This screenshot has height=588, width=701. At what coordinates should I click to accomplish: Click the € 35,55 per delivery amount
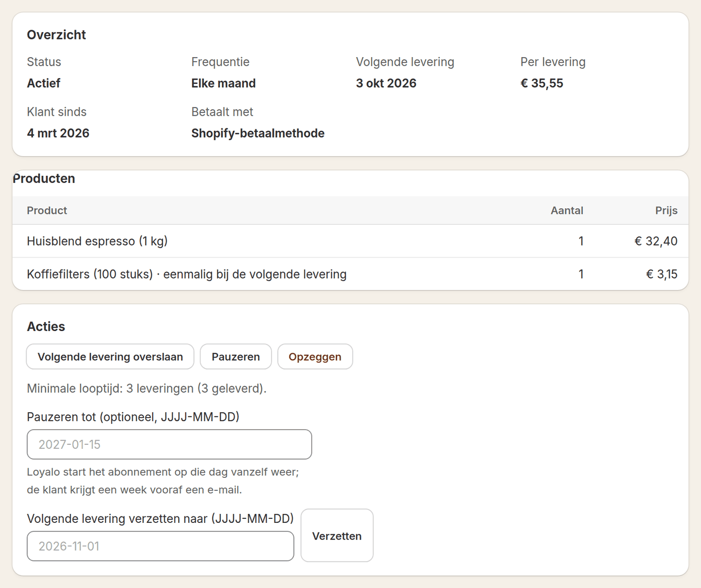542,83
